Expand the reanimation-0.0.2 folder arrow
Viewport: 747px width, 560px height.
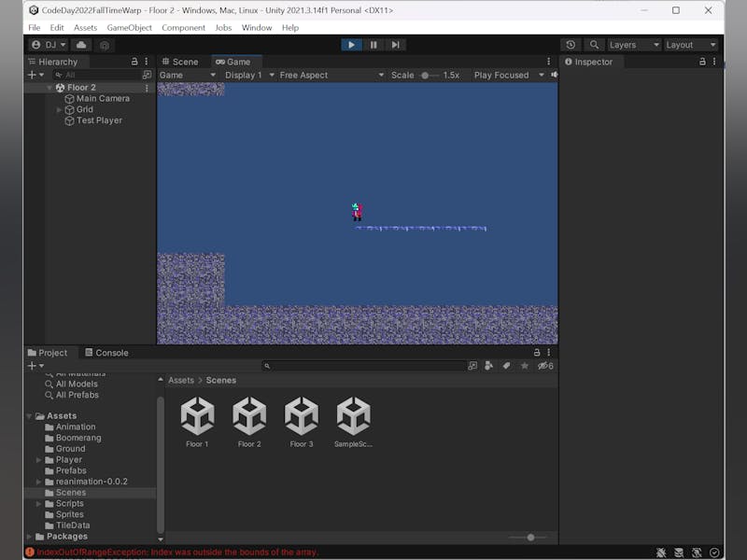pos(38,482)
